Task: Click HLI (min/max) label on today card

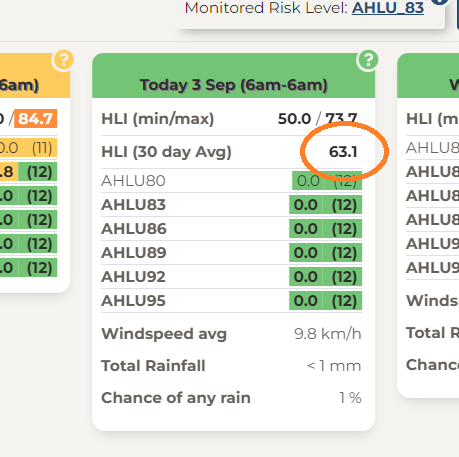Action: [158, 119]
